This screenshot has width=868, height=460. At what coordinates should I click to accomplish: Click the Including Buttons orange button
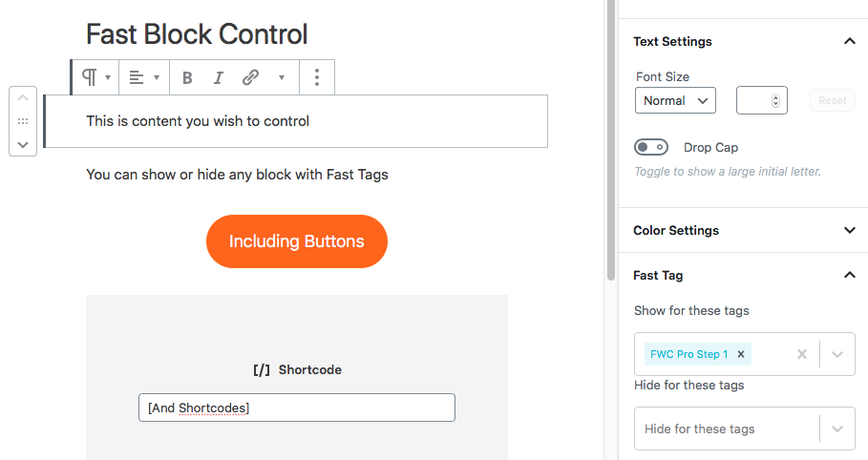297,241
